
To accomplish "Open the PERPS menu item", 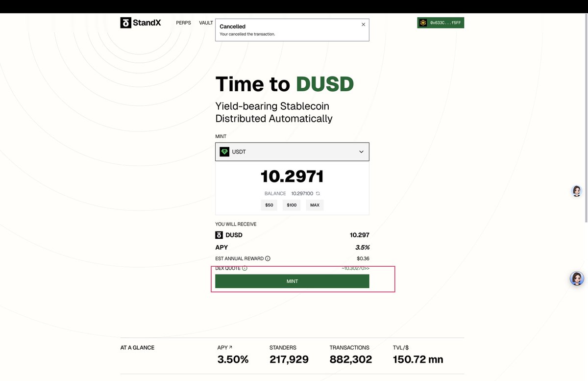I will (x=183, y=23).
